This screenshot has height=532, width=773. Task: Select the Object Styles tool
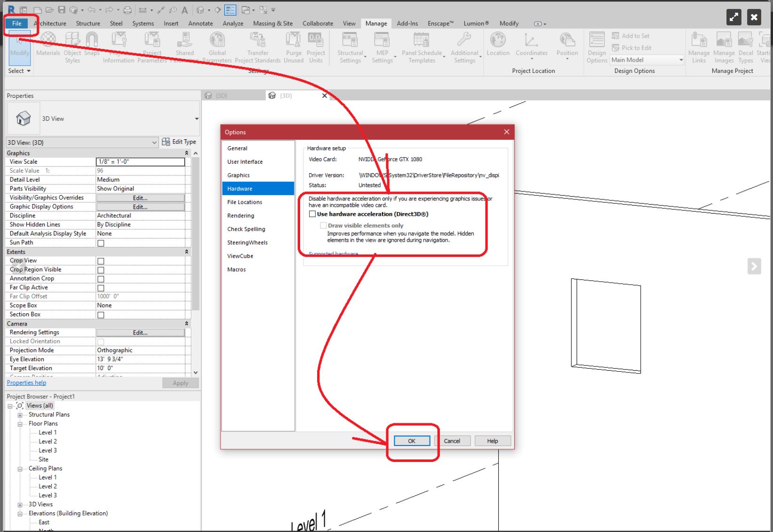point(72,45)
